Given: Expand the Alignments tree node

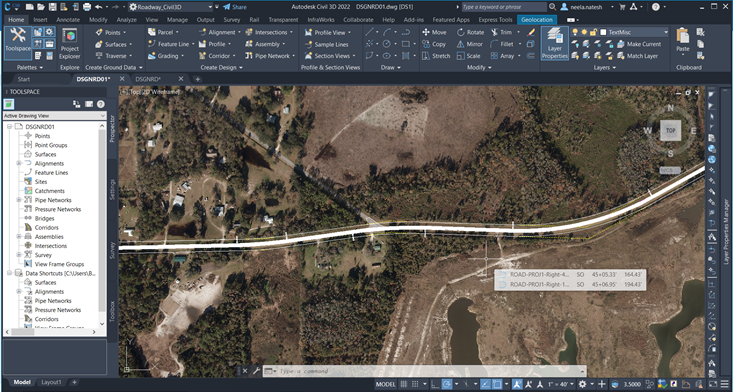Looking at the screenshot, I should 19,163.
